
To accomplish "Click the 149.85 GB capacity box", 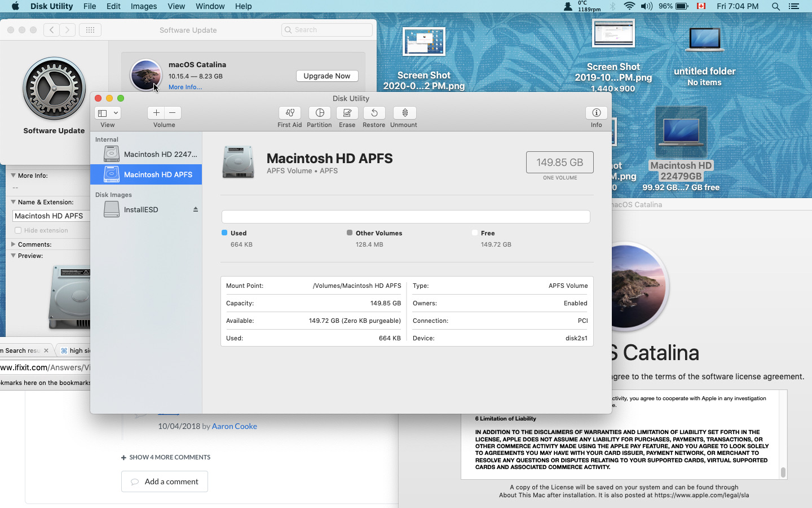I will [560, 163].
